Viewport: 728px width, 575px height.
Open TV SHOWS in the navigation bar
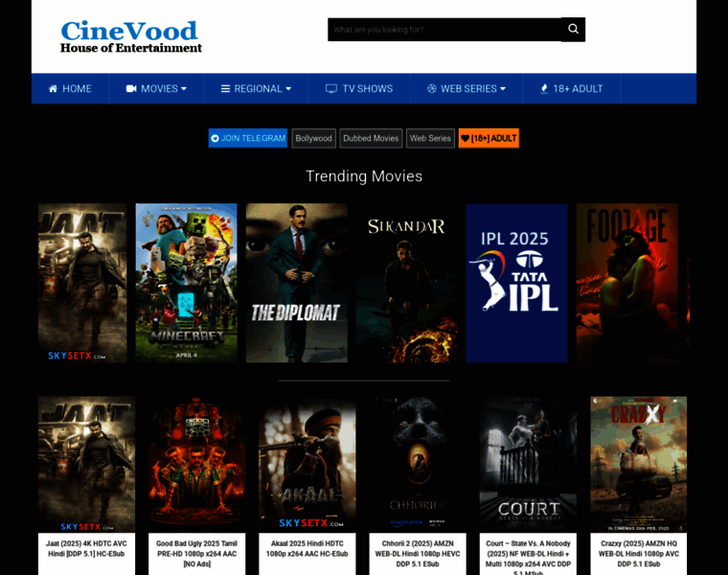tap(359, 89)
